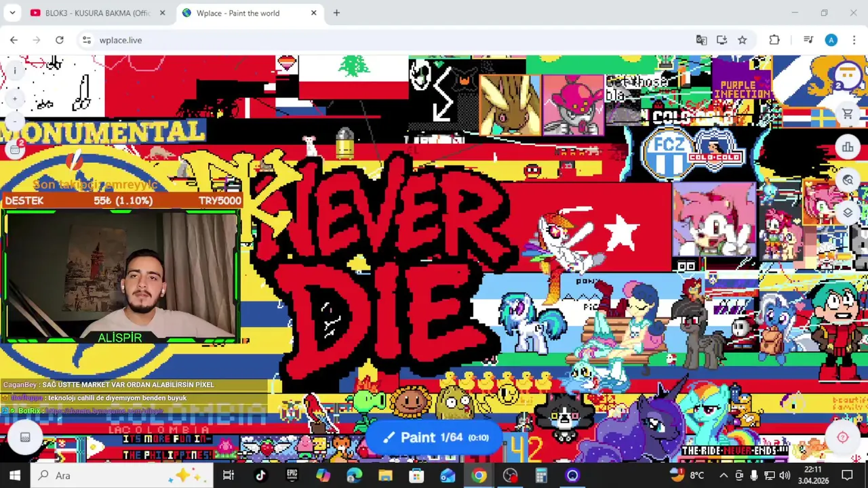Open the shopping cart store
The width and height of the screenshot is (868, 488).
(x=848, y=114)
